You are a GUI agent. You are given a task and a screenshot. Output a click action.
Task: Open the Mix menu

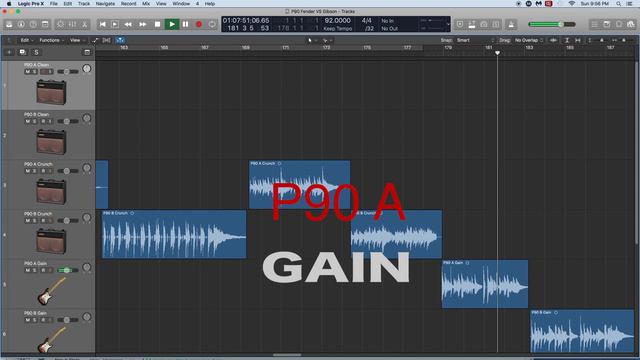click(x=146, y=4)
